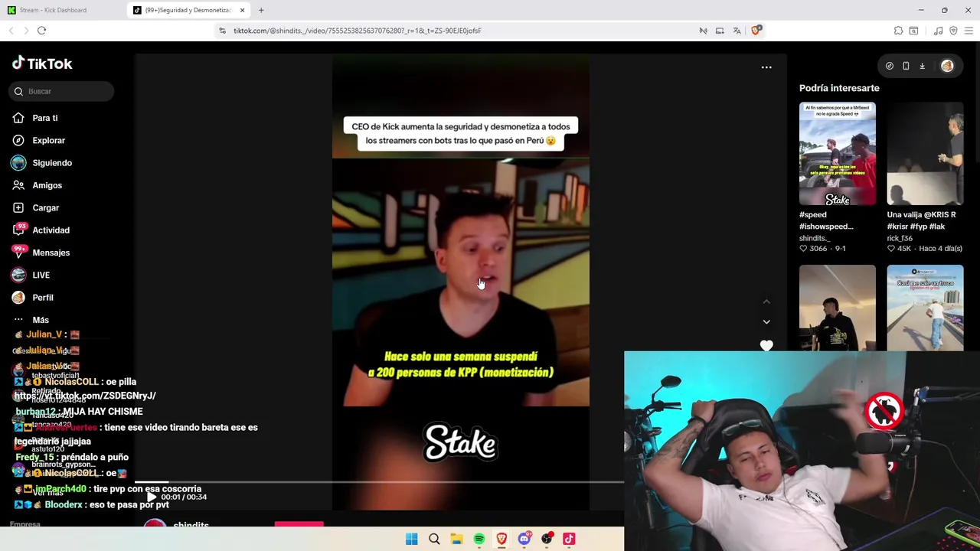This screenshot has height=551, width=980.
Task: Reload the page
Action: point(41,31)
